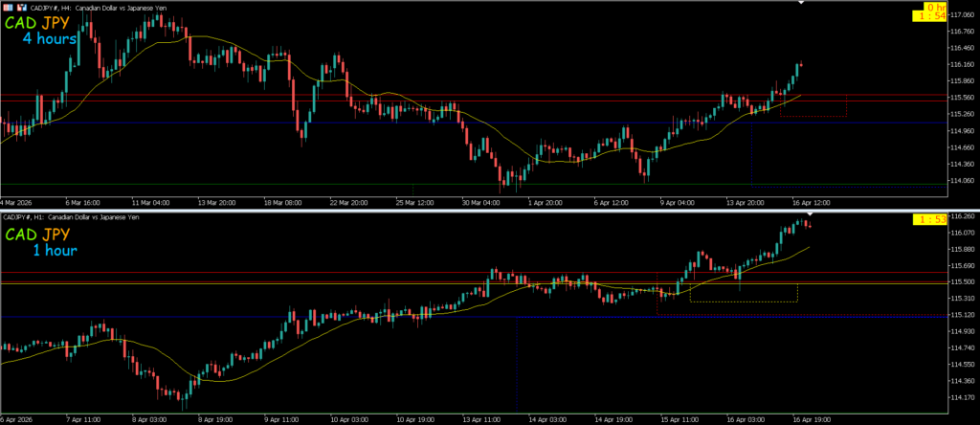The width and height of the screenshot is (980, 425).
Task: Click the chart shift triangle on H4 chart
Action: click(x=801, y=4)
